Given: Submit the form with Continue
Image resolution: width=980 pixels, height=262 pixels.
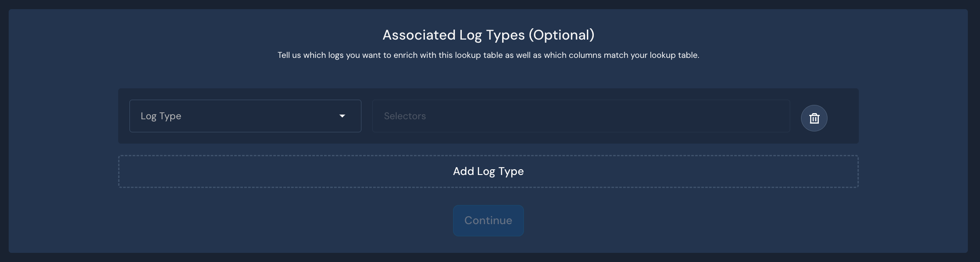Looking at the screenshot, I should click(x=488, y=221).
